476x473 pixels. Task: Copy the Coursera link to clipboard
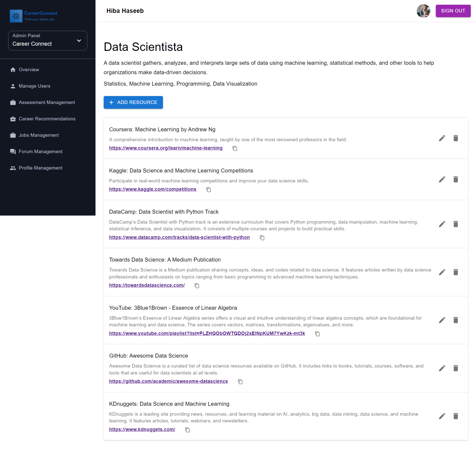pyautogui.click(x=235, y=148)
